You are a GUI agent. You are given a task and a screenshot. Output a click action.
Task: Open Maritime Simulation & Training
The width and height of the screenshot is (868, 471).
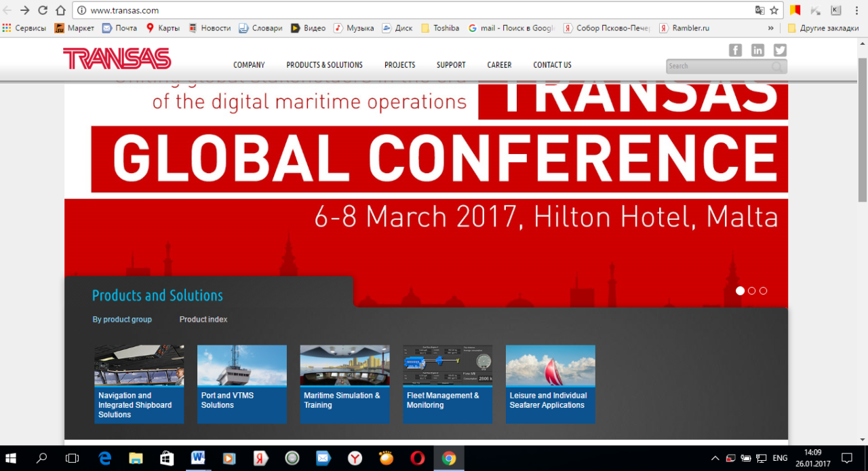344,384
